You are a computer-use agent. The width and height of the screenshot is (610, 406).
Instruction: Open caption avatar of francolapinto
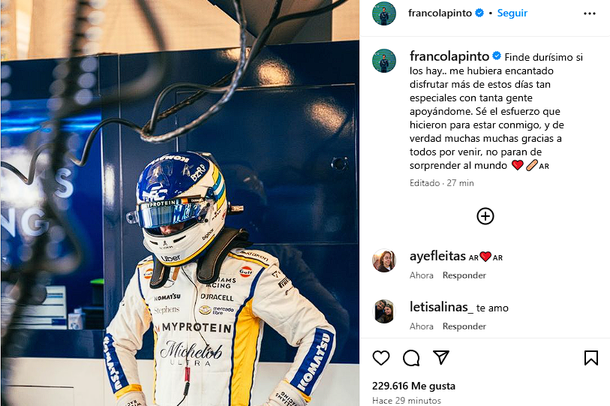tap(385, 61)
